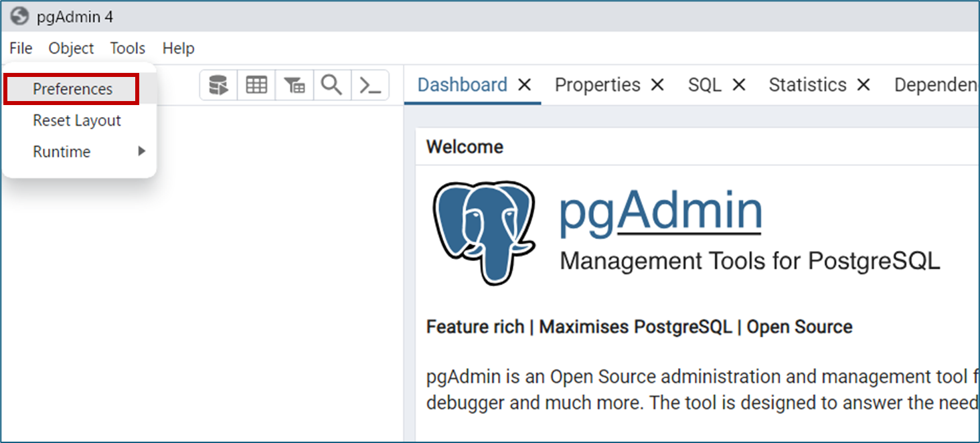Switch to the Dashboard tab
980x443 pixels.
click(463, 85)
